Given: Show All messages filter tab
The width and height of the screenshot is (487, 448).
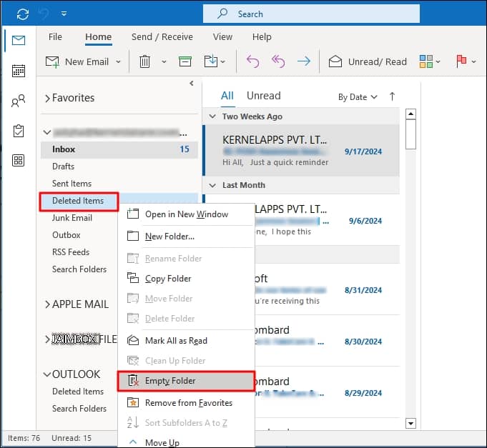Looking at the screenshot, I should [227, 96].
